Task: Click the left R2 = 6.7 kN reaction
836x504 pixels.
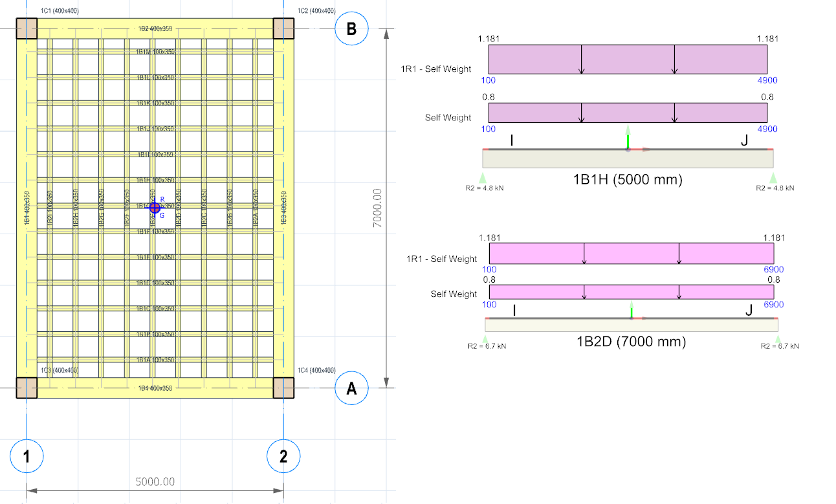Action: [487, 345]
